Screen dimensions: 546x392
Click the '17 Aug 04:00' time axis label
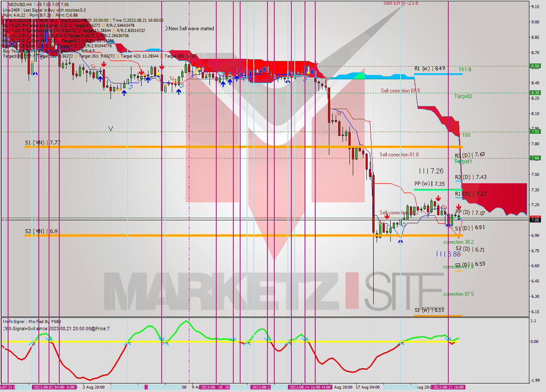(368, 387)
